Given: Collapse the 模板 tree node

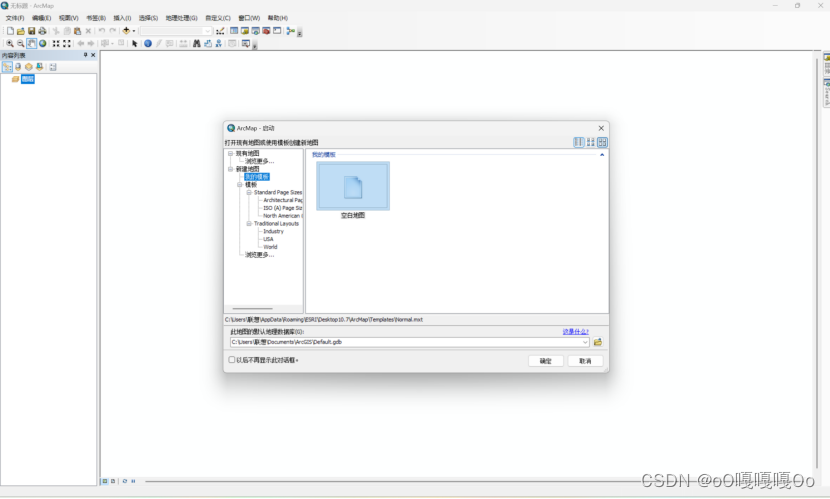Looking at the screenshot, I should click(x=240, y=185).
